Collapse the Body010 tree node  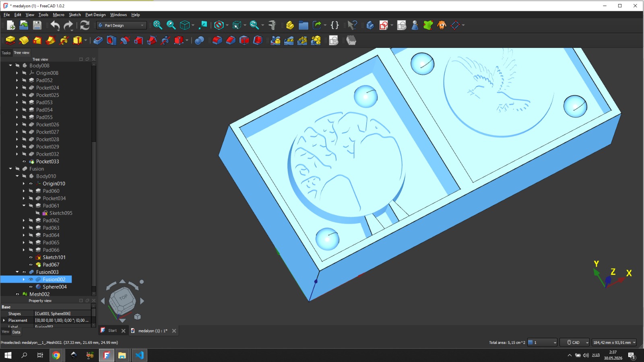point(17,176)
